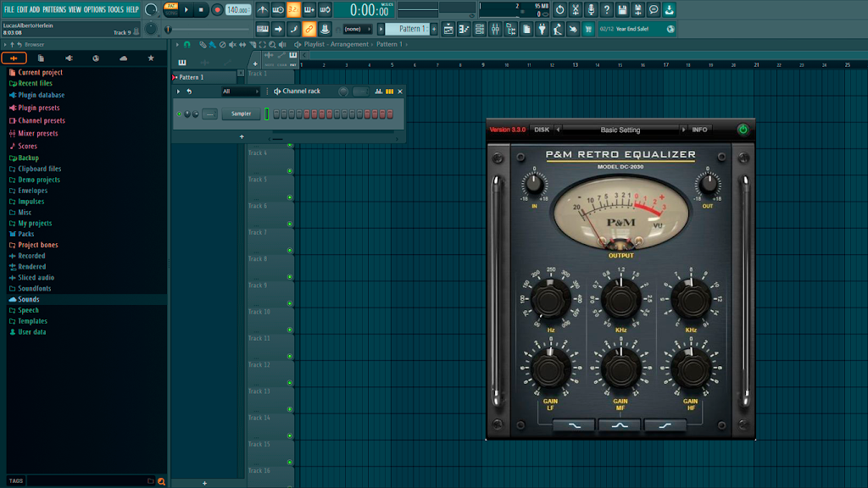This screenshot has width=868, height=488.
Task: Toggle the first step button of Sampler
Action: (276, 114)
